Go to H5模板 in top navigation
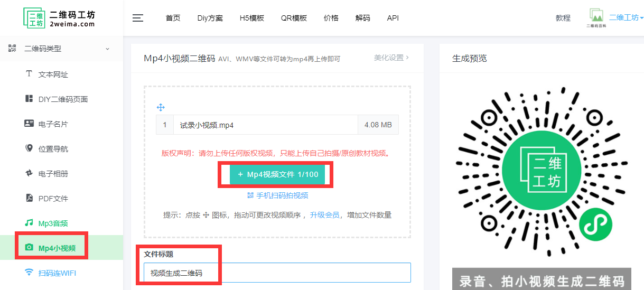This screenshot has width=644, height=290. pos(251,18)
